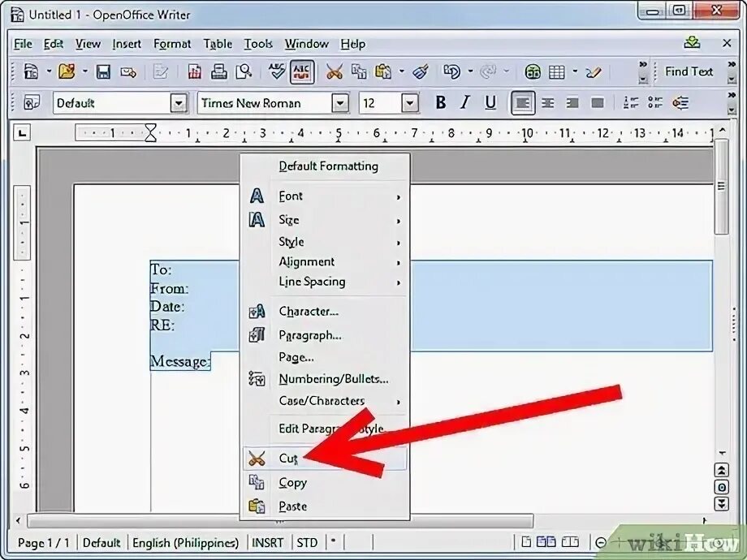Open the font size 12 dropdown
The height and width of the screenshot is (560, 747).
[x=410, y=103]
